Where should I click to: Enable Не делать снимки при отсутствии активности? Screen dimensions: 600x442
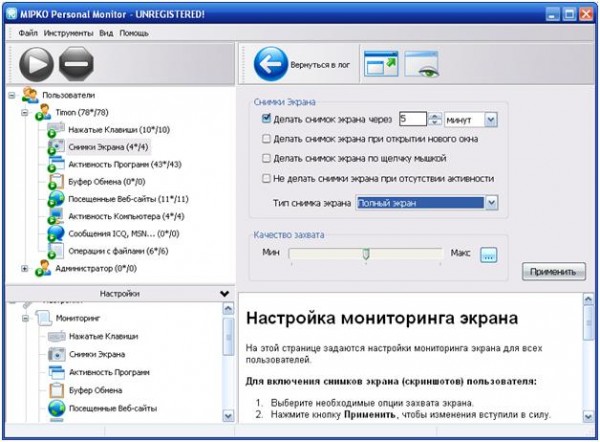pyautogui.click(x=266, y=178)
